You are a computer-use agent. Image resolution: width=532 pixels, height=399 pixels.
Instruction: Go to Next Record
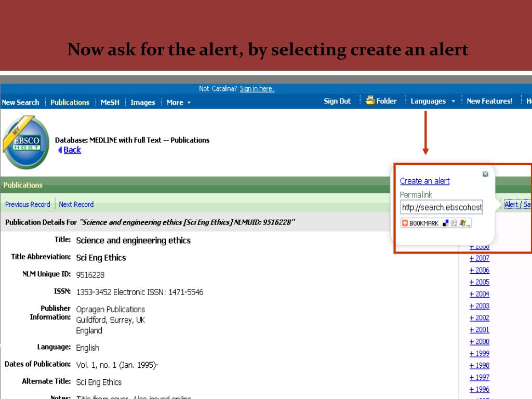click(x=76, y=204)
